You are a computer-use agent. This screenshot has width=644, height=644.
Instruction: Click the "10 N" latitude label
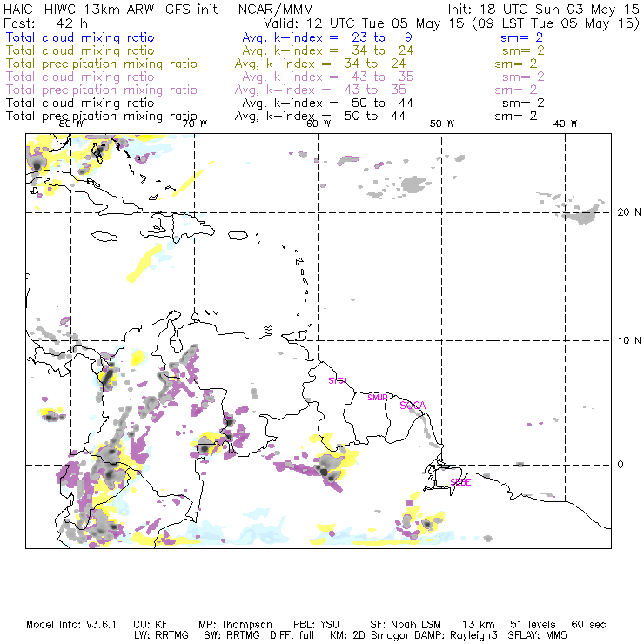tap(629, 340)
